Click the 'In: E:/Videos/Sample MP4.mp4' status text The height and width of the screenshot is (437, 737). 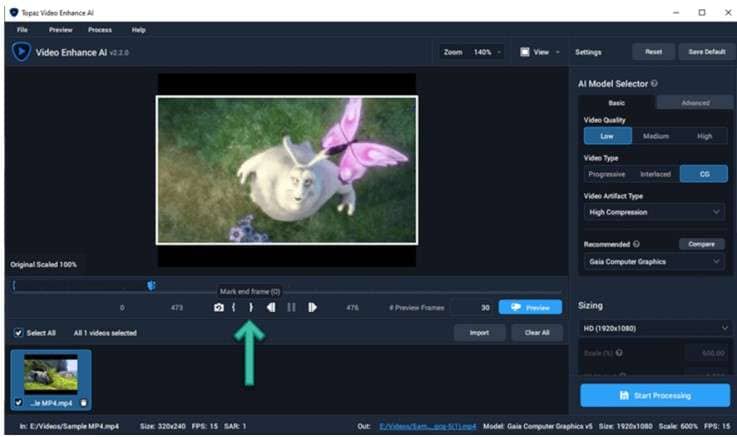[x=69, y=426]
